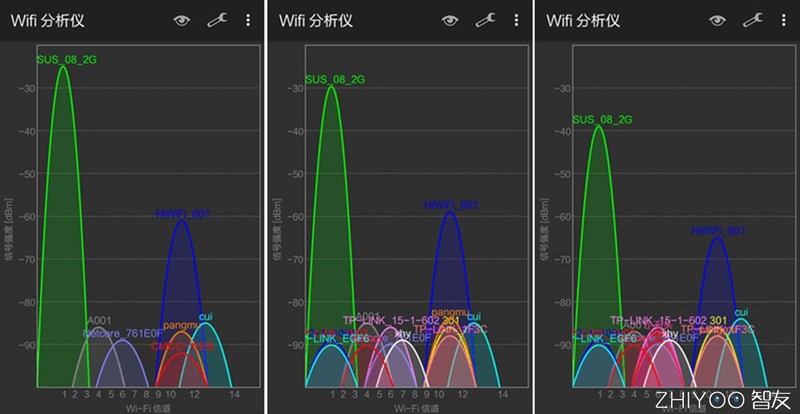
Task: Select SUS_08_2G label in the middle graph
Action: (335, 80)
